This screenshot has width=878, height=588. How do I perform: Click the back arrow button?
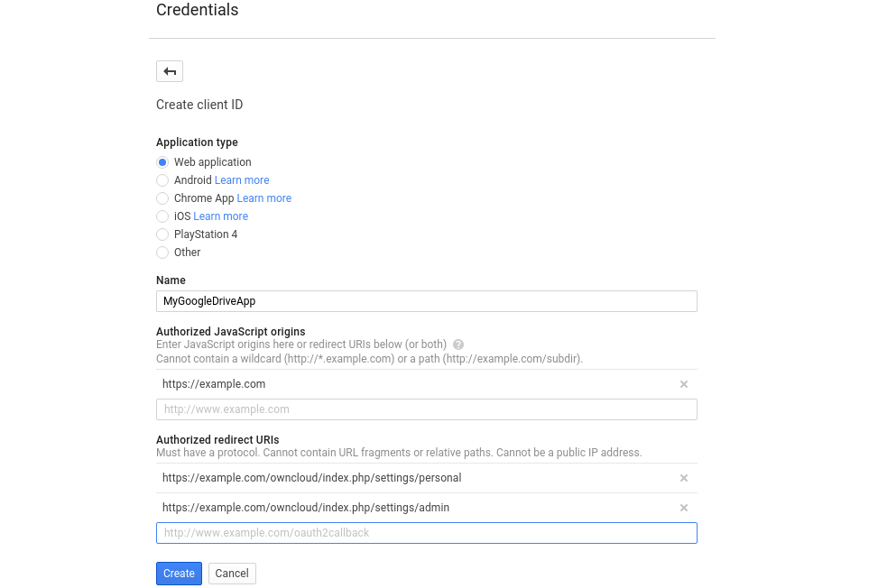(170, 71)
